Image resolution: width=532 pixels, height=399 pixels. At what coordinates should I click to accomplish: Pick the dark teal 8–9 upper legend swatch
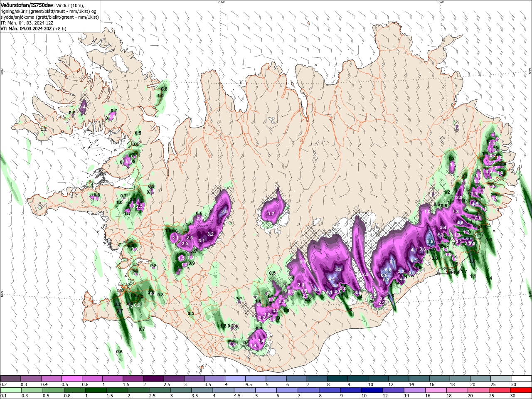coord(337,379)
